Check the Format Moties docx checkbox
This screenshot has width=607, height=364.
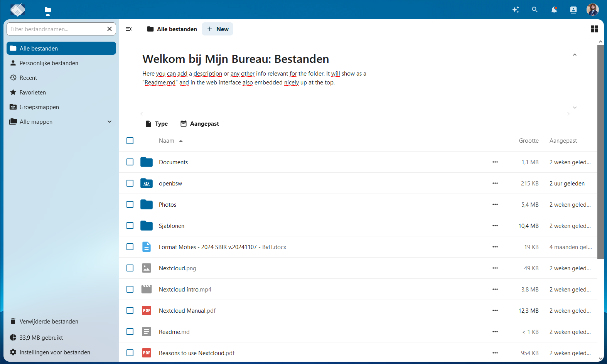[x=130, y=247]
